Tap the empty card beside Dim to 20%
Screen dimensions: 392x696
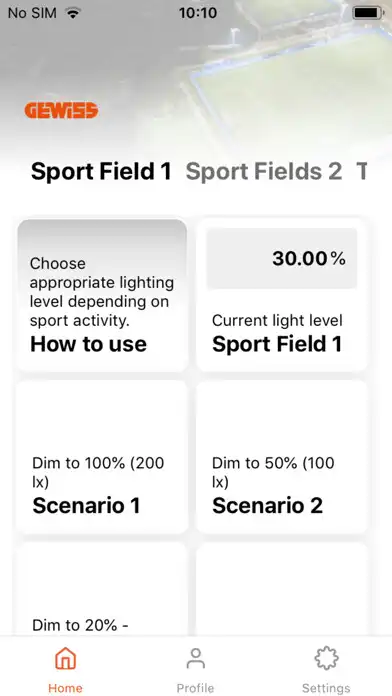(282, 589)
